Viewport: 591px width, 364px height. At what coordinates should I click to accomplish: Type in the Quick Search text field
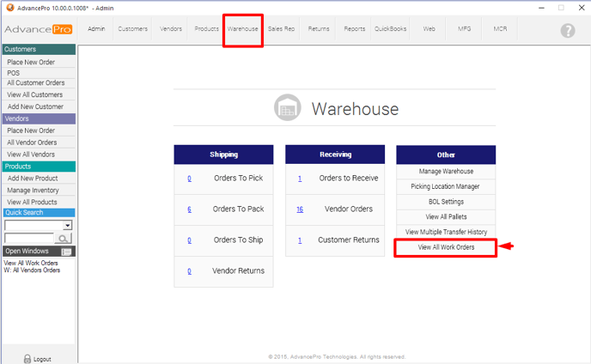28,238
